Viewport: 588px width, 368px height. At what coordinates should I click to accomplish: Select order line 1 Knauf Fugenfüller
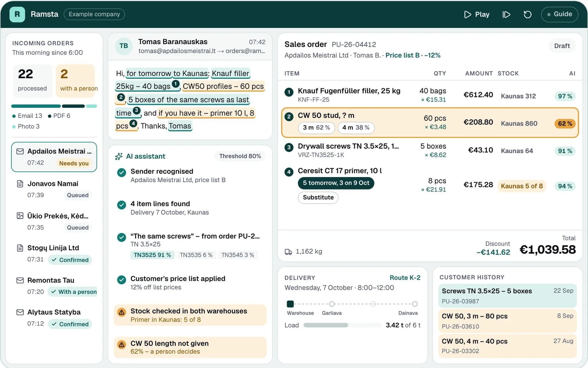coord(430,95)
